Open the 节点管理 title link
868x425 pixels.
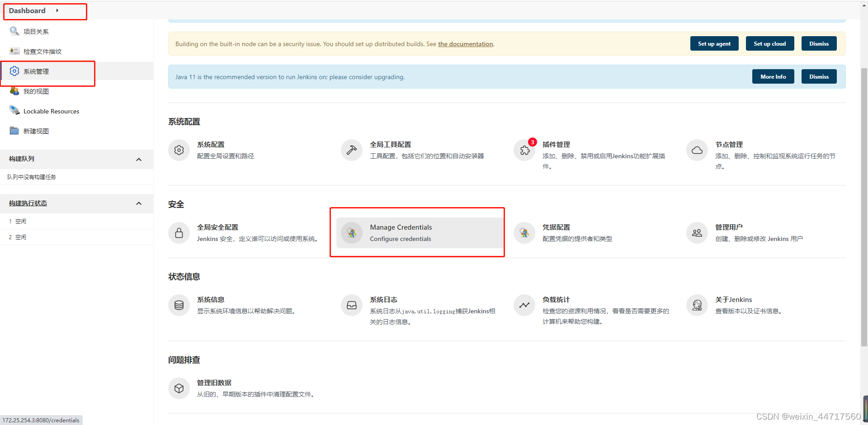(729, 144)
